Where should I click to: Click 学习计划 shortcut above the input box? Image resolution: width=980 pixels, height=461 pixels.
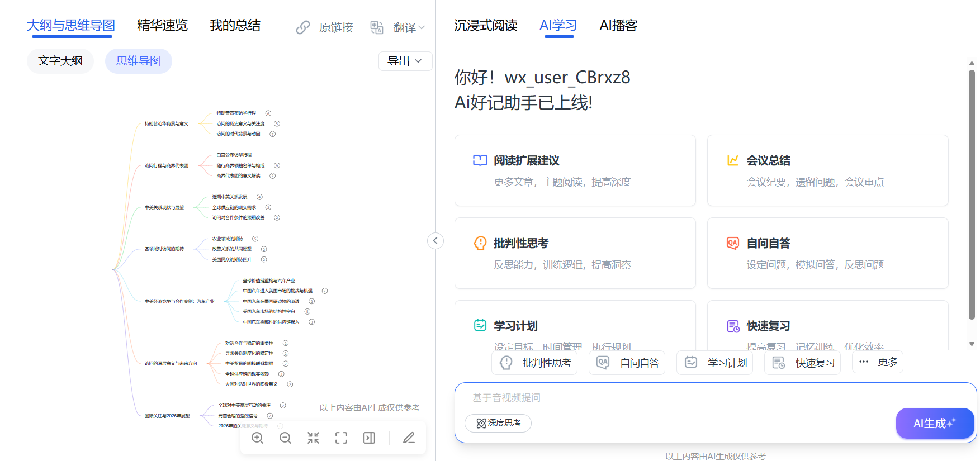coord(715,363)
